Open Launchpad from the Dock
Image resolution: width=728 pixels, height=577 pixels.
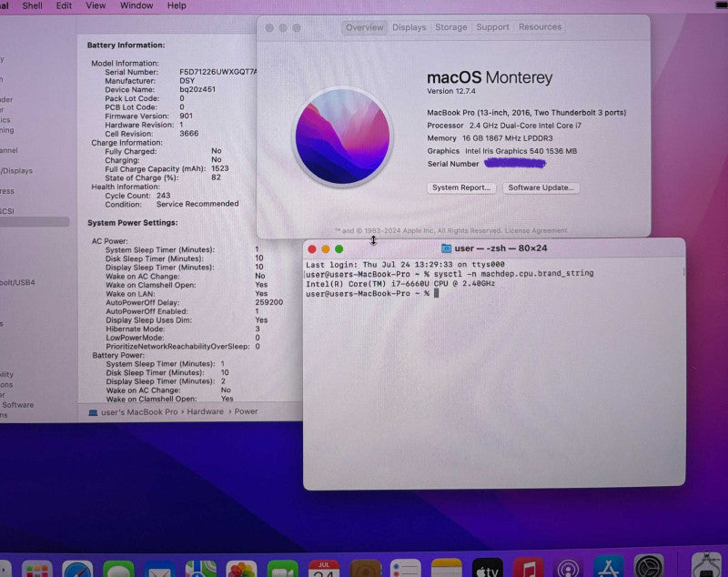click(36, 569)
